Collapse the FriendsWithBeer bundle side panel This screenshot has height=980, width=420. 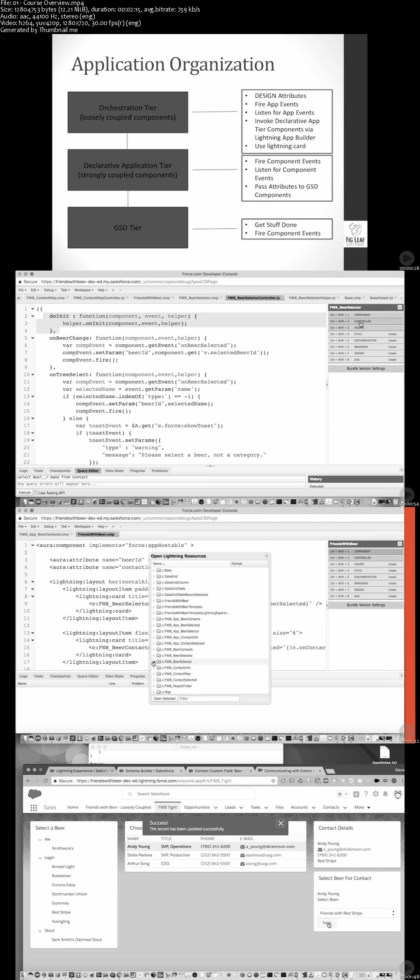400,544
